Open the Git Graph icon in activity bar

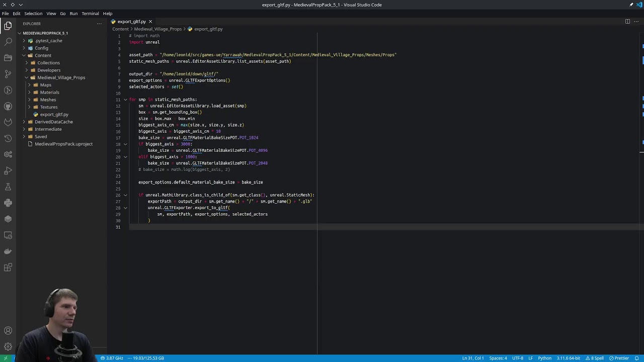(x=8, y=90)
